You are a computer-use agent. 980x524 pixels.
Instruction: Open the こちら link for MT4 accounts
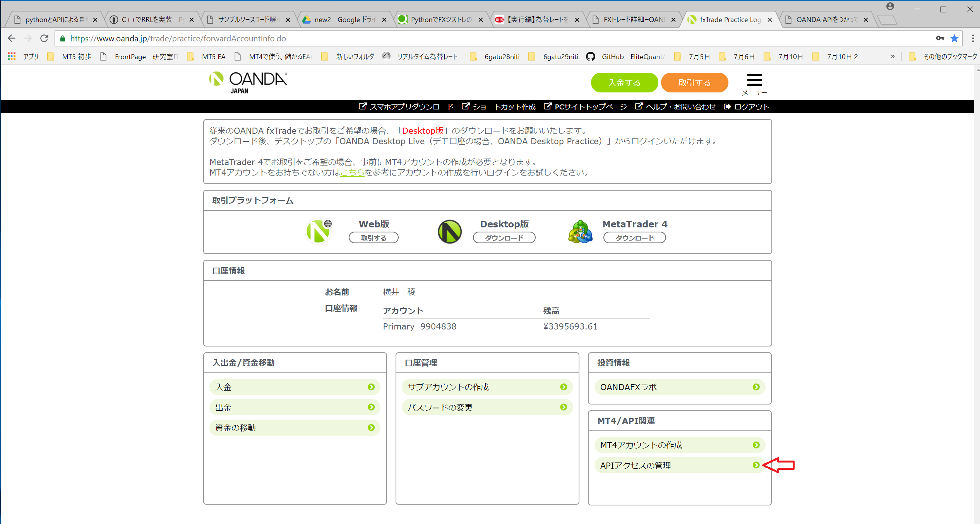352,173
